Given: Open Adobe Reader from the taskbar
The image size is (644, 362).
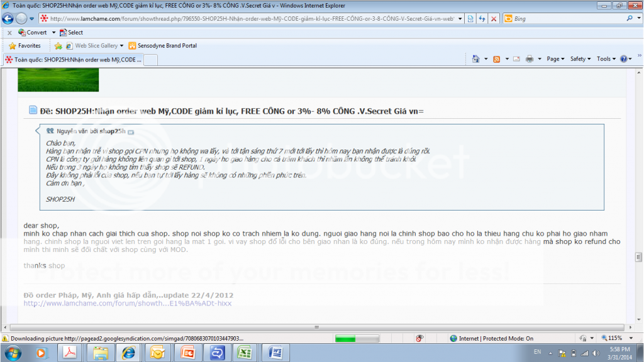Looking at the screenshot, I should click(x=71, y=353).
